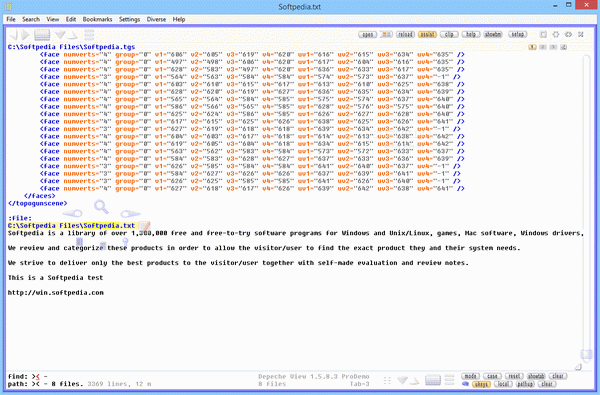Click the clear button next to showtab

[558, 376]
